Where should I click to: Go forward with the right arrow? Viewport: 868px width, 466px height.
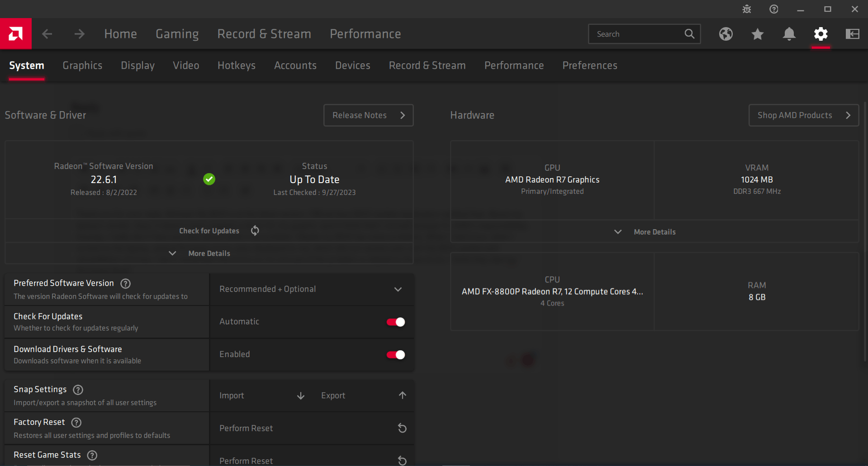click(x=80, y=34)
